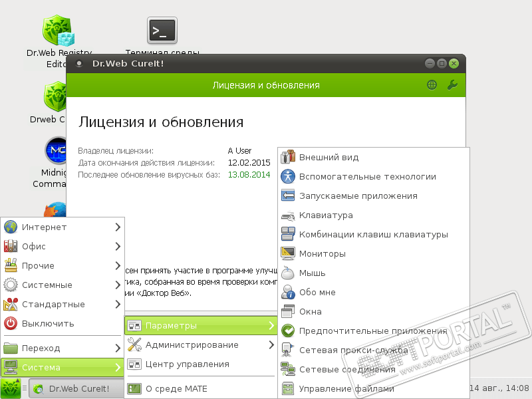Image resolution: width=532 pixels, height=399 pixels.
Task: Click the Сетевые соединения network icon
Action: click(288, 369)
